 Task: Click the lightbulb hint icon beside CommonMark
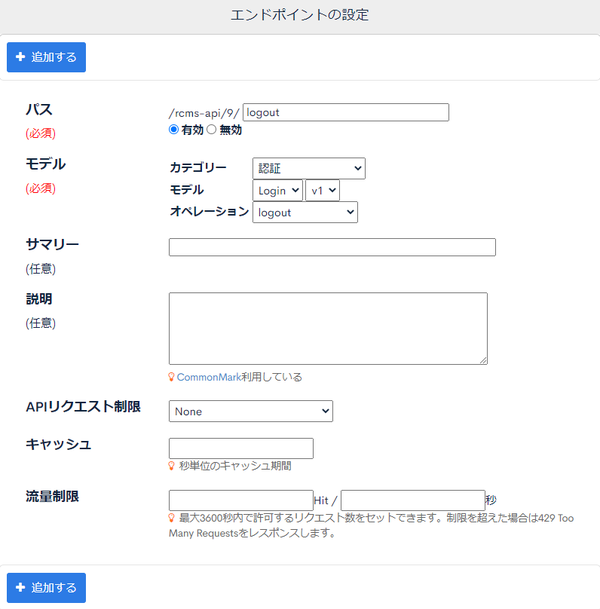pyautogui.click(x=171, y=377)
